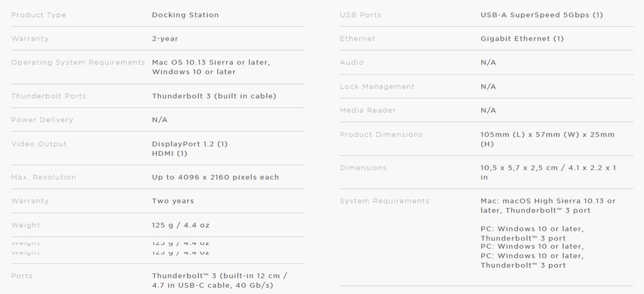This screenshot has width=644, height=294.
Task: Select the "Audio" spec label
Action: coord(352,62)
